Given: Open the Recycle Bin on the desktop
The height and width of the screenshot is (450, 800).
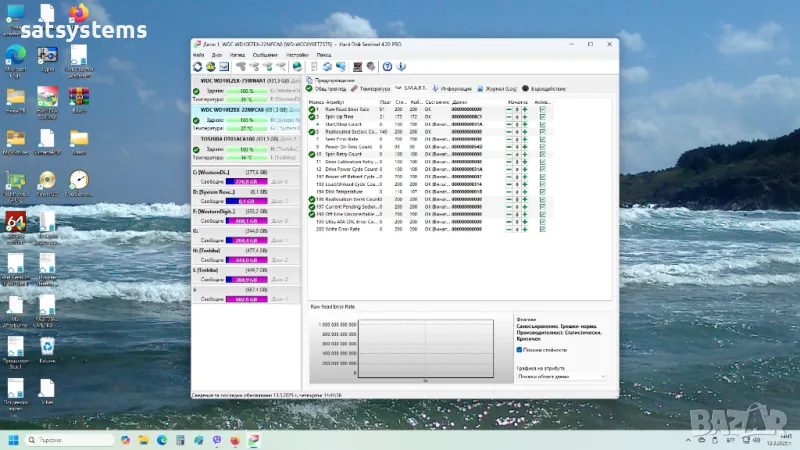Looking at the screenshot, I should (x=47, y=346).
